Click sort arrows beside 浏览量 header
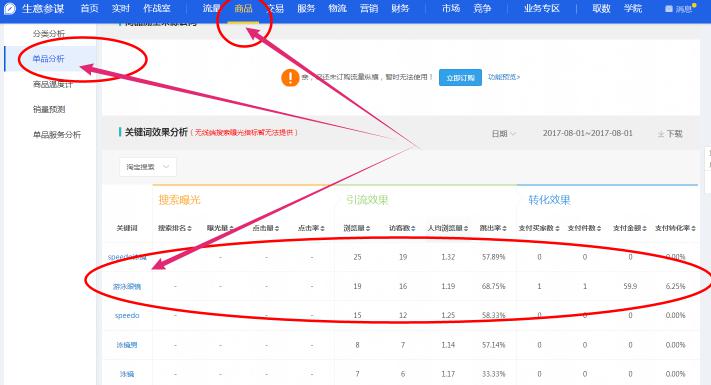The image size is (711, 385). click(x=368, y=228)
